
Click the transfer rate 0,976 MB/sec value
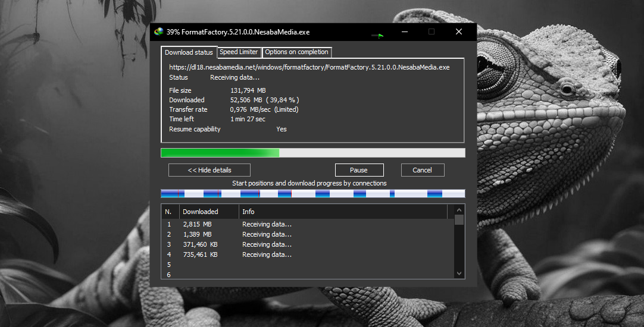250,109
